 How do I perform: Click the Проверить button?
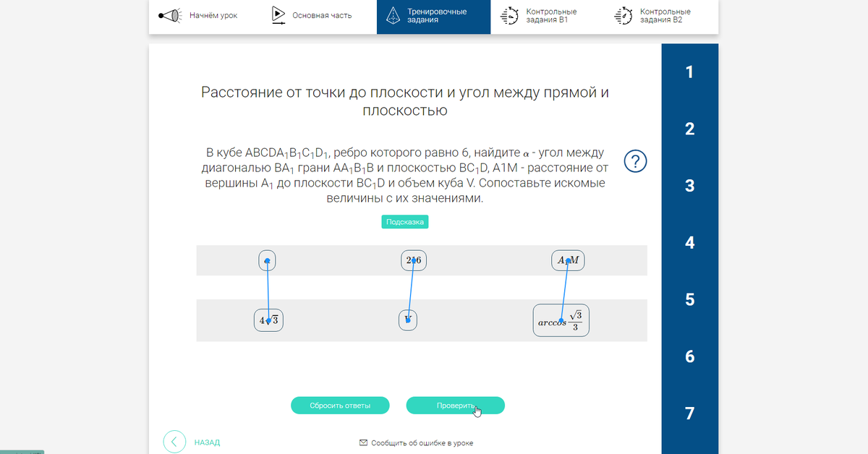(456, 406)
